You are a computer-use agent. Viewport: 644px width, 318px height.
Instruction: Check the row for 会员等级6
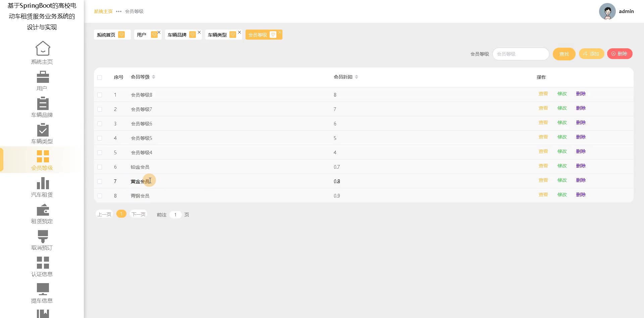(100, 124)
